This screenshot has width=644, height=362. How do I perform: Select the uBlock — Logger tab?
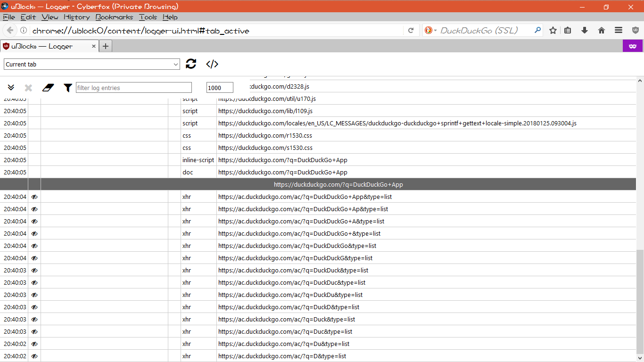[x=47, y=46]
